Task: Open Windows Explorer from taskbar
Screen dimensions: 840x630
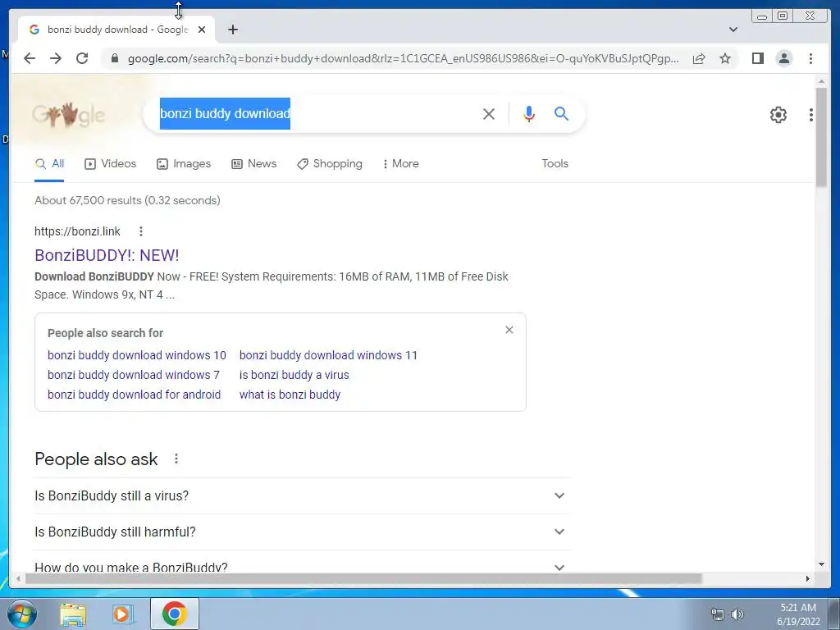Action: [73, 614]
